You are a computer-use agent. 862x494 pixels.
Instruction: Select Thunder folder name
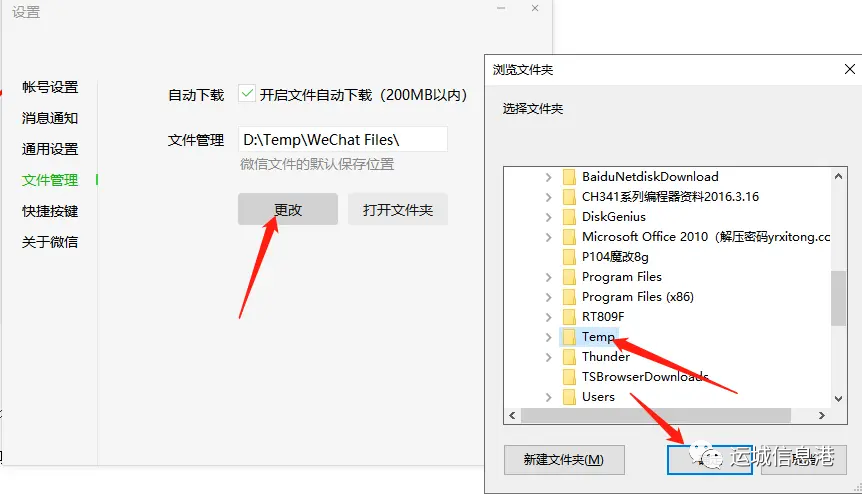(606, 357)
